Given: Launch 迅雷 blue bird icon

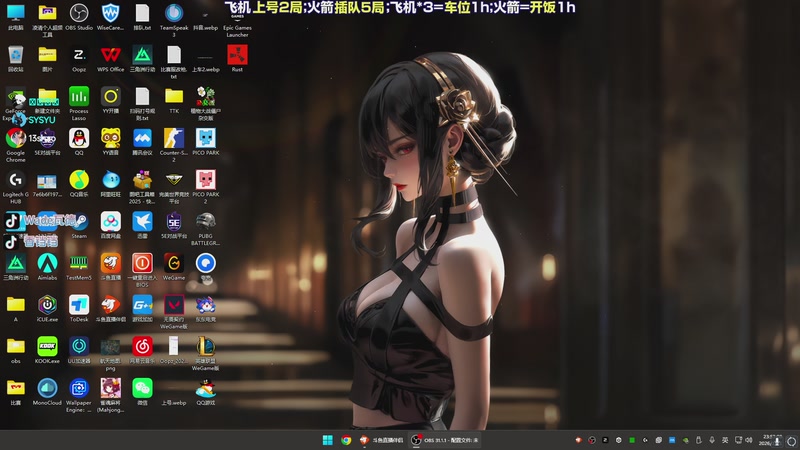Looking at the screenshot, I should coord(142,222).
